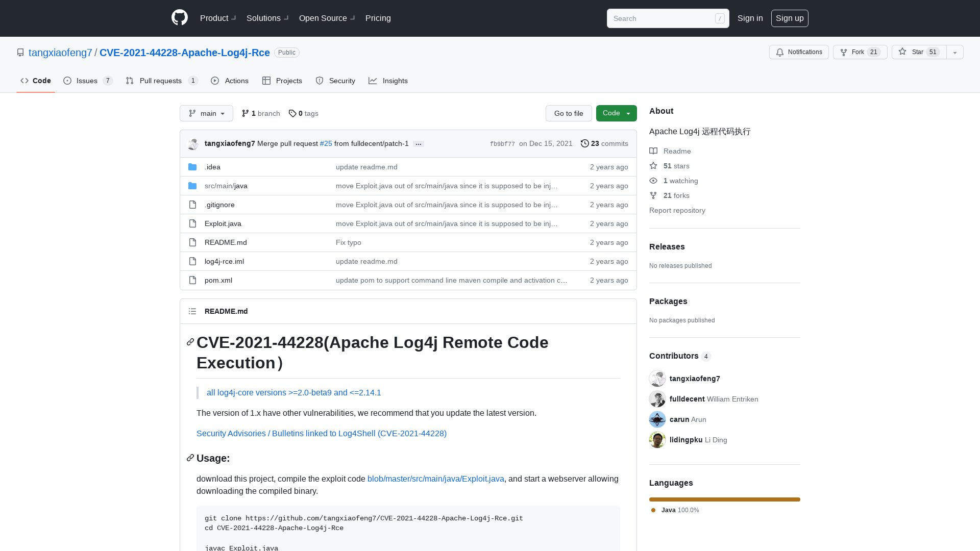Open the log4j-rce.iml file
This screenshot has width=980, height=551.
tap(224, 261)
